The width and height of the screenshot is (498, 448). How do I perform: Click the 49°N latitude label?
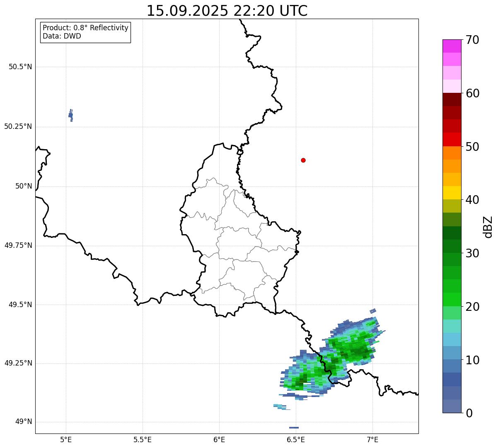[x=24, y=422]
